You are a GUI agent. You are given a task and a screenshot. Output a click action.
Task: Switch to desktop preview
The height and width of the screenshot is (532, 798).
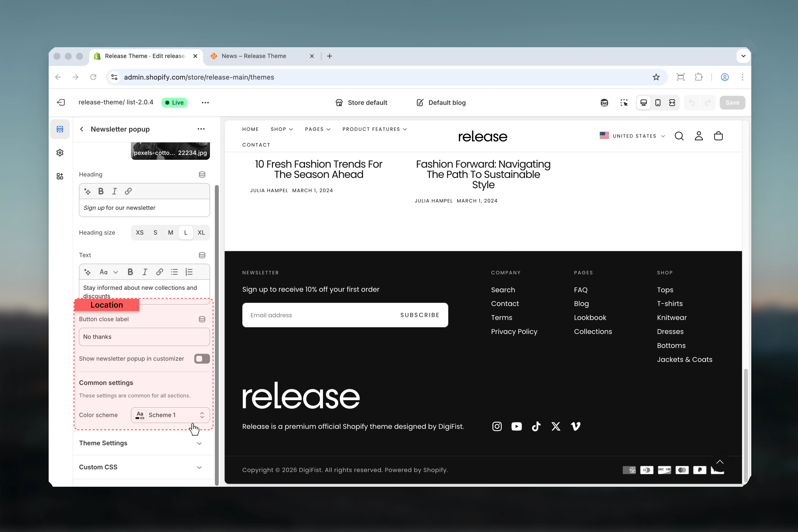(643, 102)
